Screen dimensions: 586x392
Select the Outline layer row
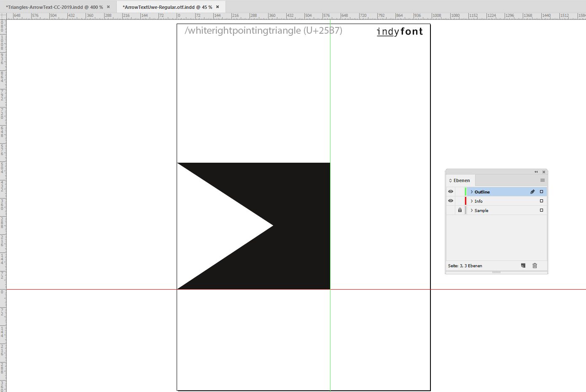pyautogui.click(x=497, y=192)
